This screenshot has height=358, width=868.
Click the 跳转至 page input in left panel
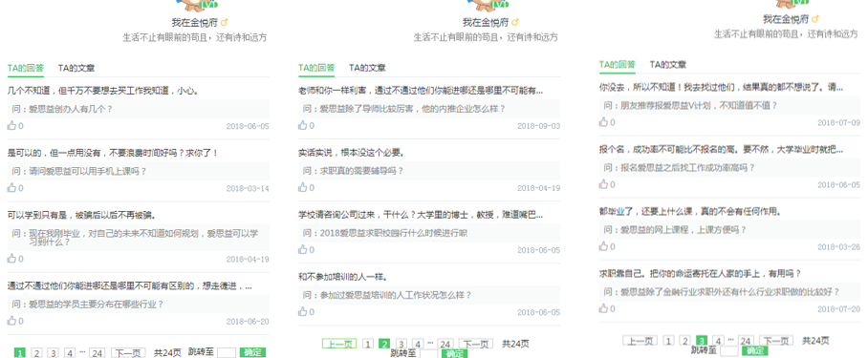point(227,352)
